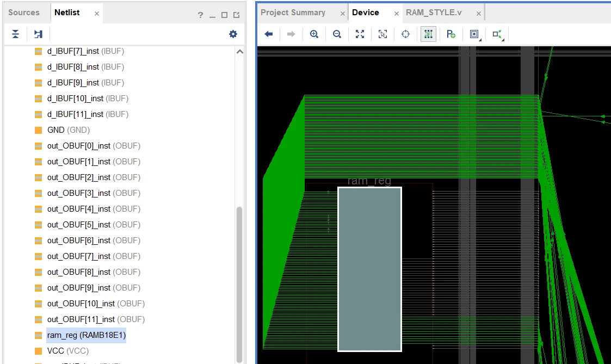Switch to the Sources tab
The width and height of the screenshot is (611, 364).
[x=24, y=13]
